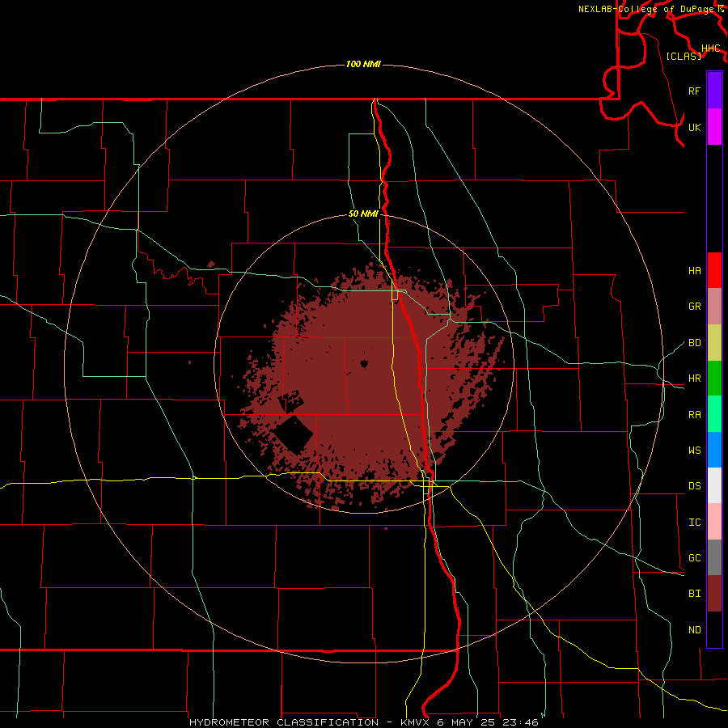
Task: Click the ND legend label
Action: [x=694, y=630]
